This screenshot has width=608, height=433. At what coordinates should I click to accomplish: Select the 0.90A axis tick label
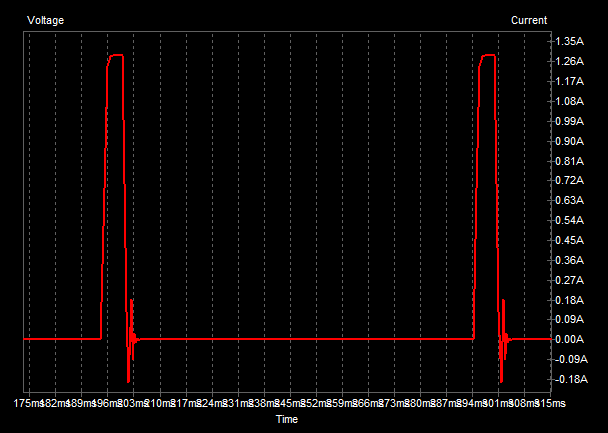click(570, 141)
